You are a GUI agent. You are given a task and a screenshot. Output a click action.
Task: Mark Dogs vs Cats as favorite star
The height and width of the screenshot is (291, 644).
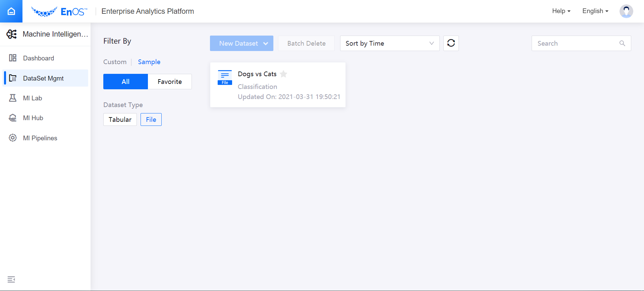283,74
